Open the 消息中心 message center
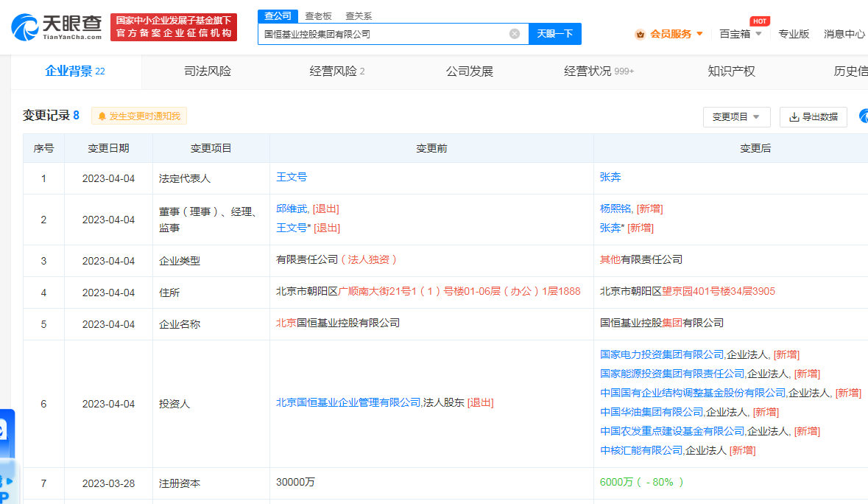 click(x=844, y=34)
